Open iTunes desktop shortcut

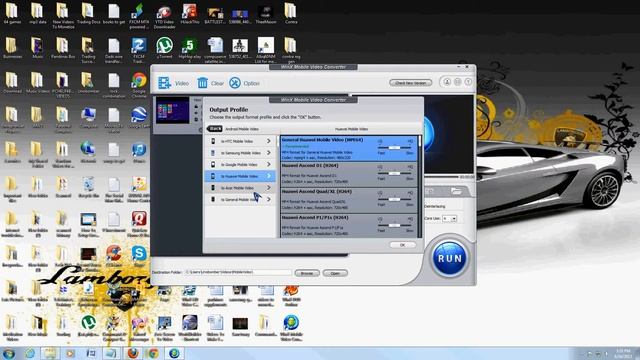click(139, 153)
